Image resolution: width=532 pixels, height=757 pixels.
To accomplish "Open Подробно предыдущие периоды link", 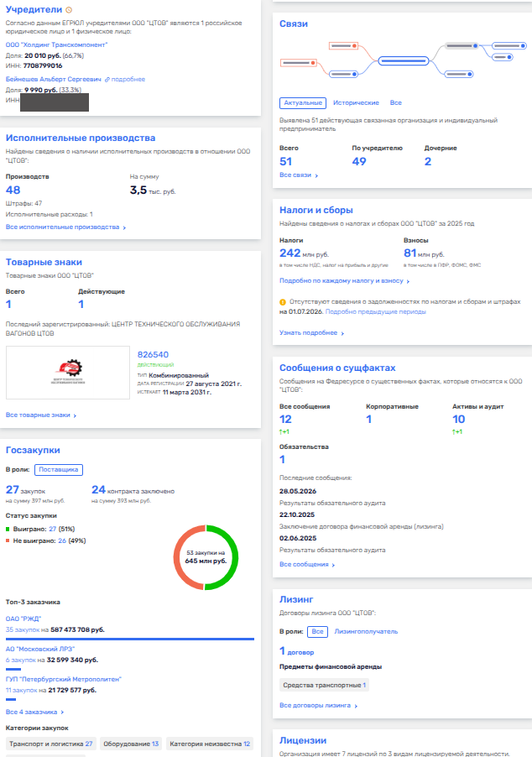I will 376,311.
